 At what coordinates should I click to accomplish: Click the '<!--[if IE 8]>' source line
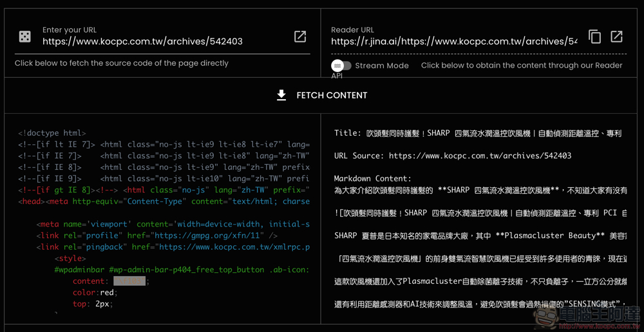point(164,167)
